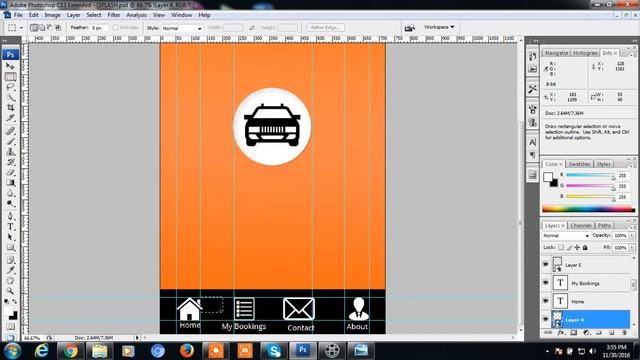Select the Dodge tool
The height and width of the screenshot is (360, 640).
pyautogui.click(x=10, y=204)
